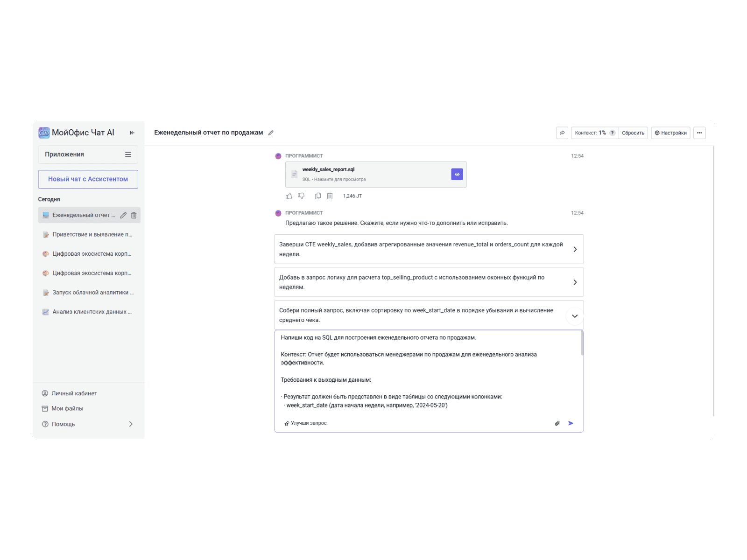Click the thumbs up icon under file message
This screenshot has height=560, width=747.
click(289, 196)
